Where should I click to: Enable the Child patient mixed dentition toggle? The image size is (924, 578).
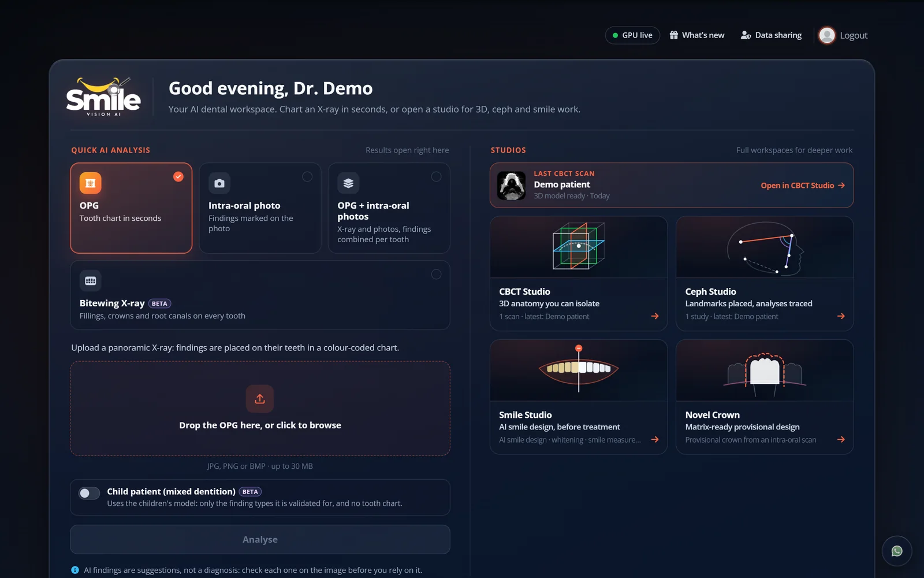pos(90,493)
